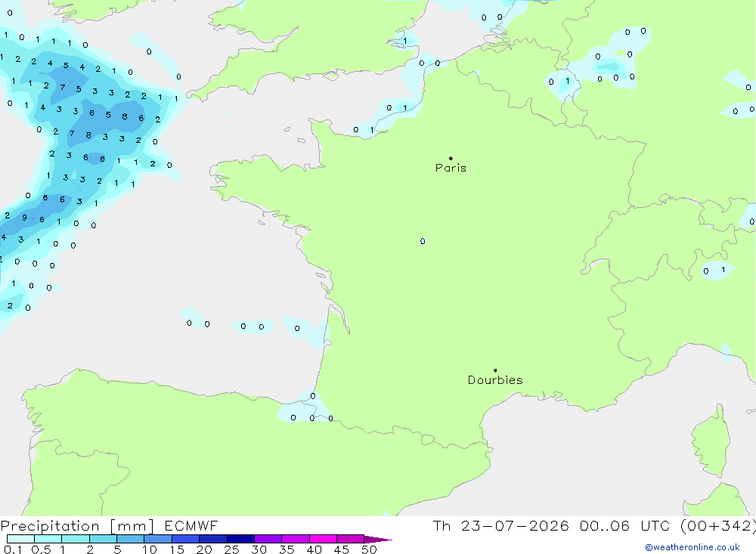Click the forecast offset "(00+342)"
Image resolution: width=756 pixels, height=554 pixels.
(718, 526)
